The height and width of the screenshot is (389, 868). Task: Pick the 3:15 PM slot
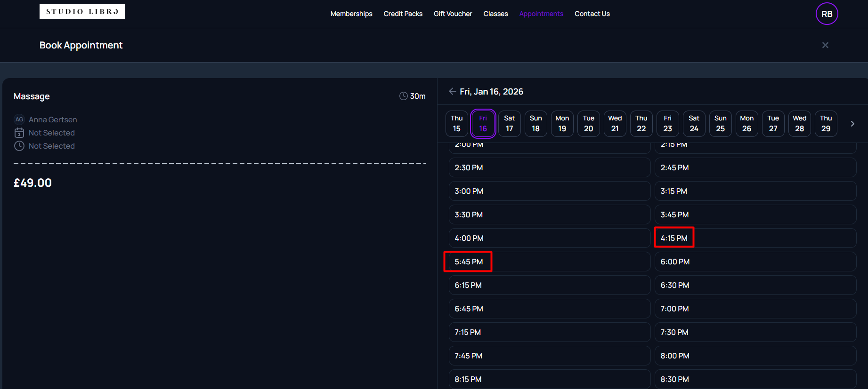755,191
